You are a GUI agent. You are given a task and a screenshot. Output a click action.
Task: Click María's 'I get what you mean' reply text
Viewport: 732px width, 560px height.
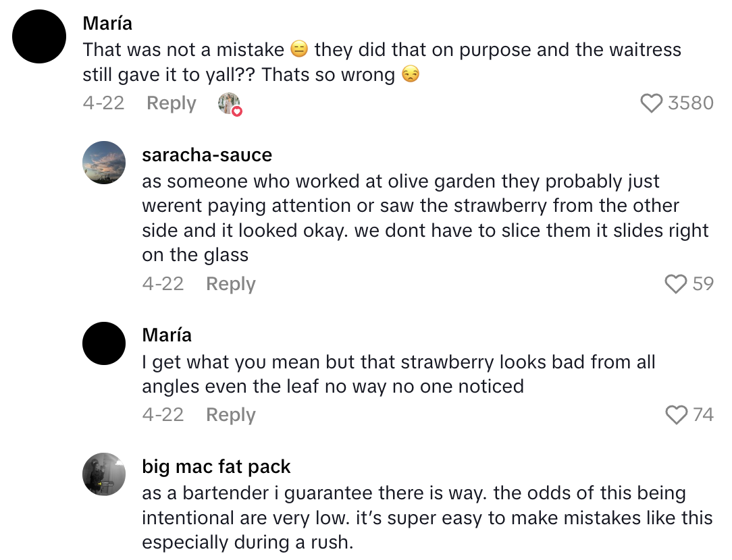398,374
